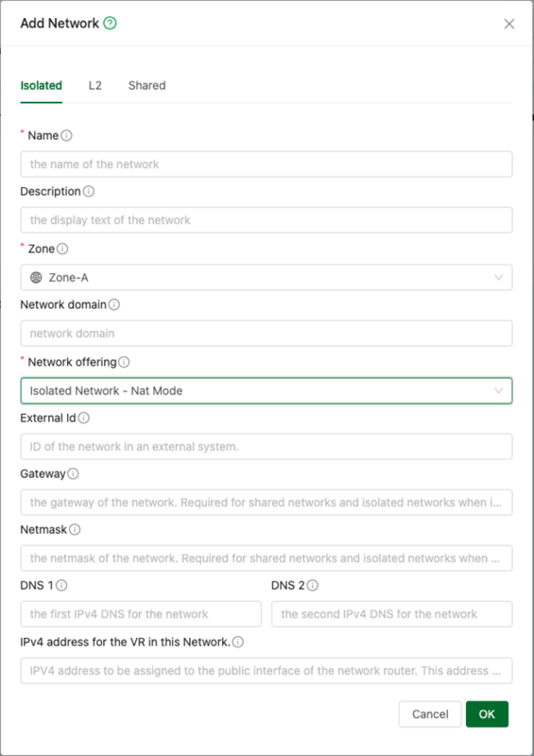Confirm with the OK button

[487, 714]
